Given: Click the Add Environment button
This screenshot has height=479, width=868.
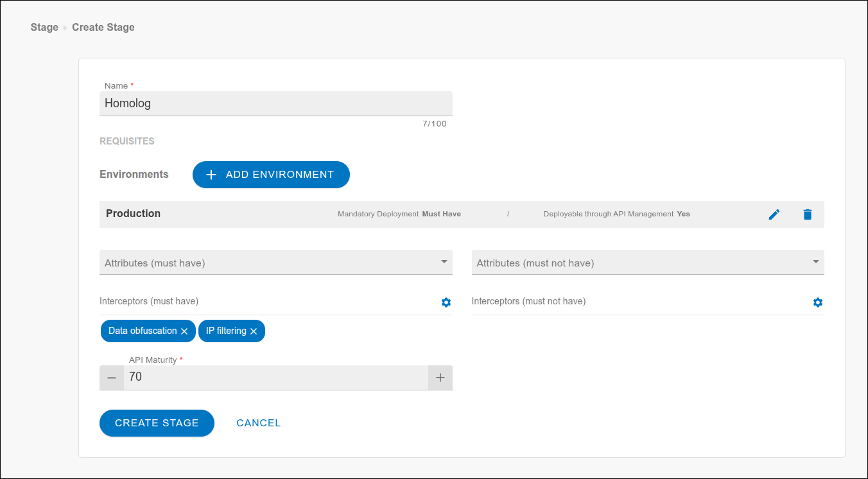Looking at the screenshot, I should [271, 175].
